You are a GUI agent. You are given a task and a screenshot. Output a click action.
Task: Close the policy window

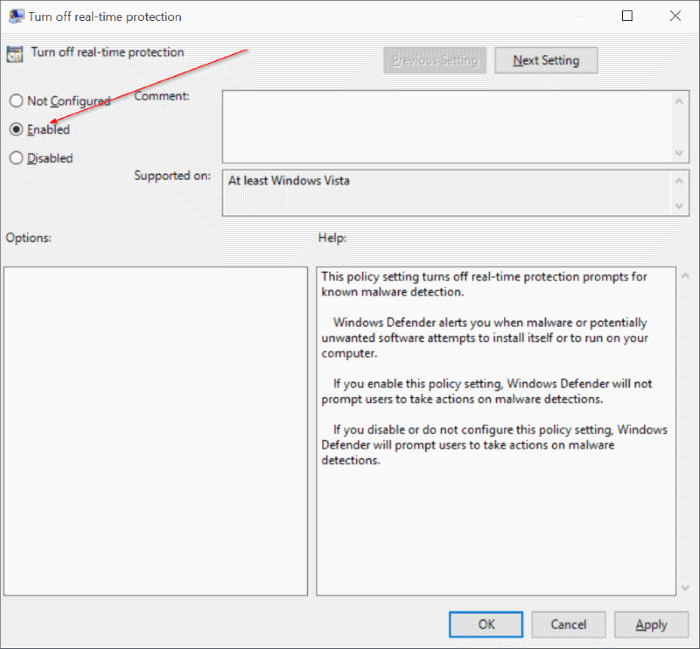(x=675, y=16)
